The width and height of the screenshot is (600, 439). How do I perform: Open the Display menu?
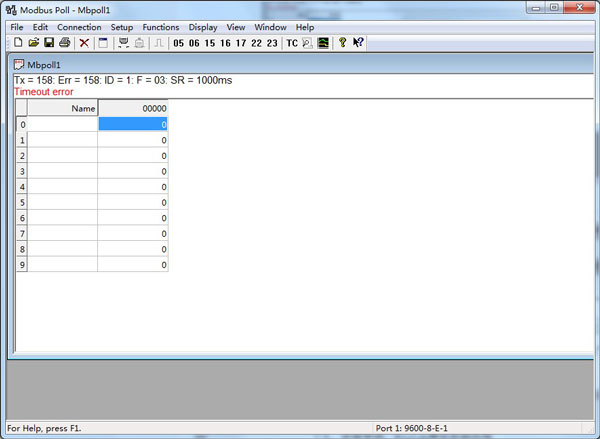coord(203,27)
